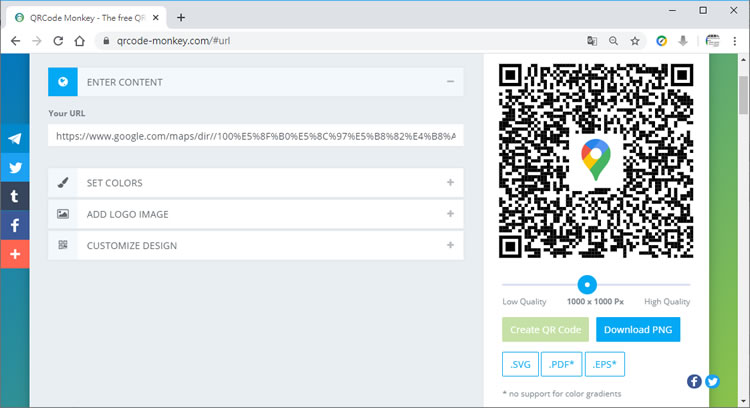Go back using the browser back arrow
The image size is (750, 408).
click(x=15, y=41)
